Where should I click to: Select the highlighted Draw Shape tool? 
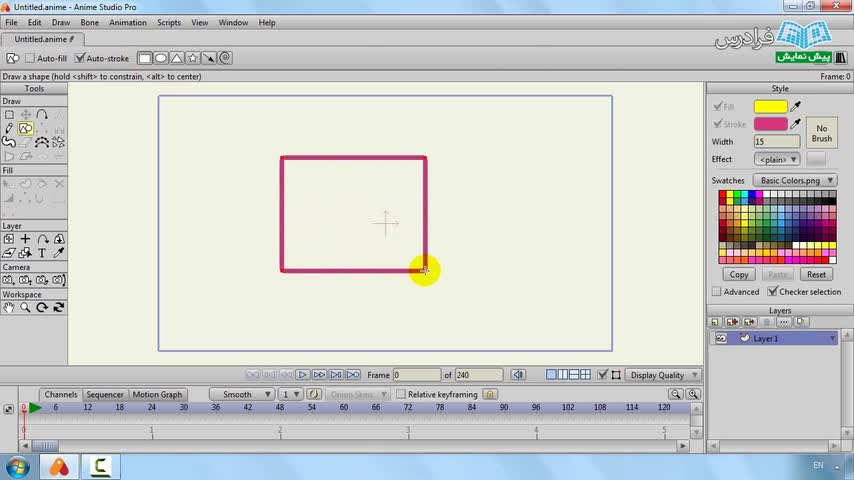point(26,129)
